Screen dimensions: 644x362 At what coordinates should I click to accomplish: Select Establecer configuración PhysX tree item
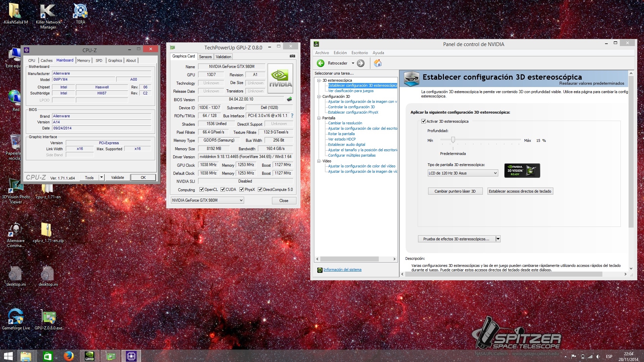coord(353,112)
